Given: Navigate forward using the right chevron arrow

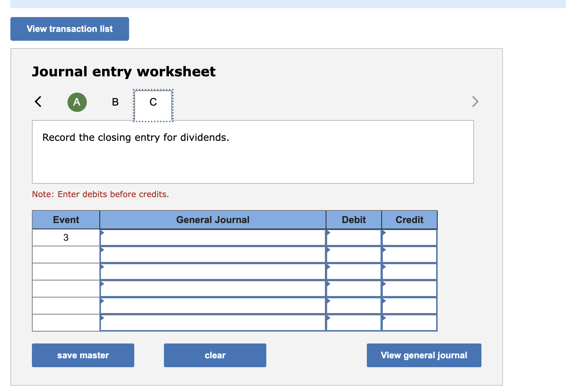Looking at the screenshot, I should pyautogui.click(x=475, y=102).
